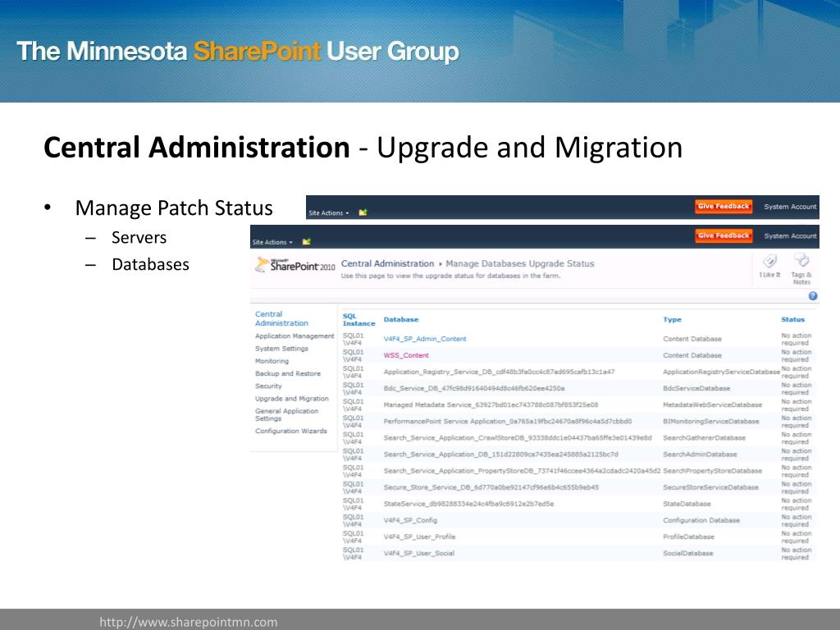Open Upgrade and Migration in left navigation
840x630 pixels.
(292, 399)
